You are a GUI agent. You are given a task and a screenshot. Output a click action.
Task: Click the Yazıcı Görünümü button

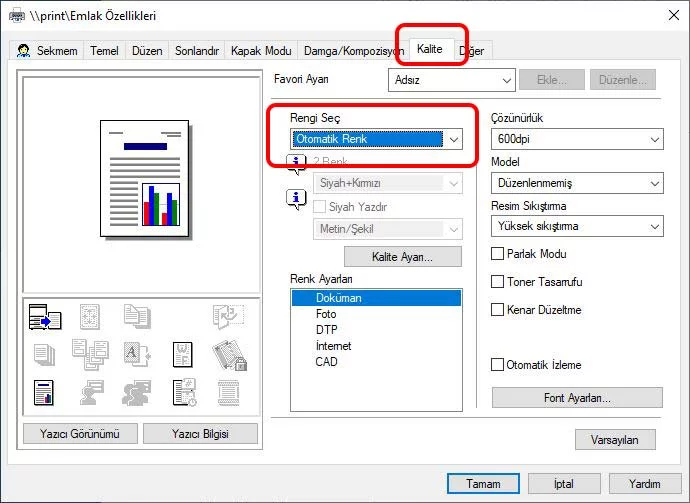[80, 434]
